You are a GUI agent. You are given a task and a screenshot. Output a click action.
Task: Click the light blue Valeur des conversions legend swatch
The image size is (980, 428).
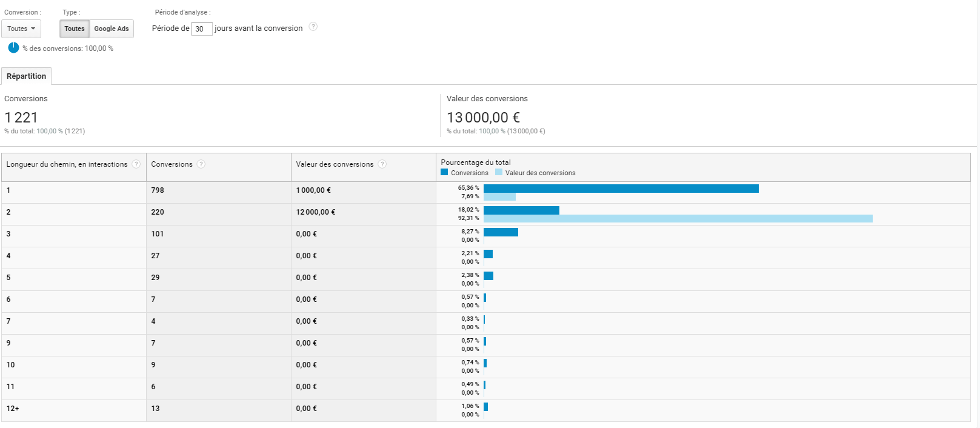[x=499, y=172]
